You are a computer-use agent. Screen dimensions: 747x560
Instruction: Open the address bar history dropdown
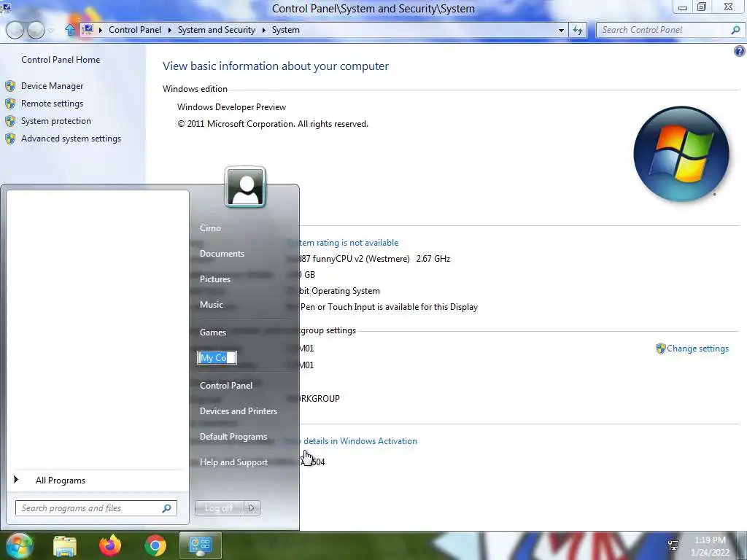(561, 30)
